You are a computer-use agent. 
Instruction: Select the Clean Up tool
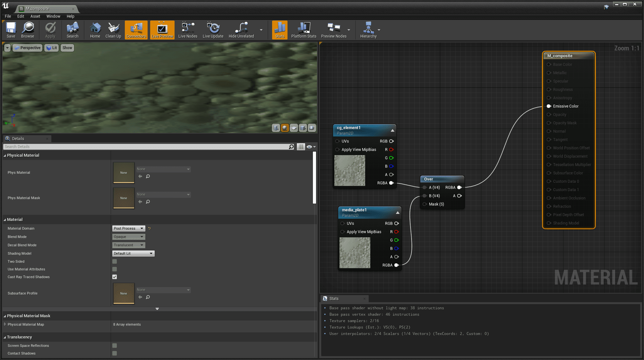[113, 30]
